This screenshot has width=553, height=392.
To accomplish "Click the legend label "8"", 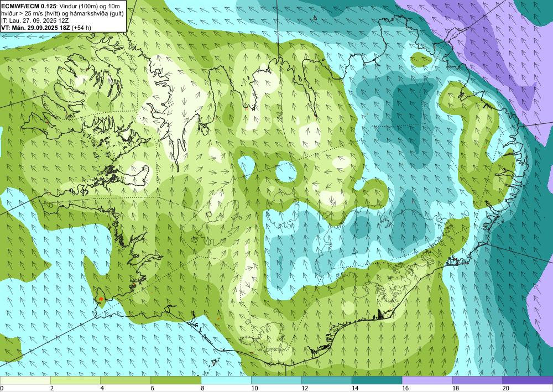I will (x=202, y=388).
